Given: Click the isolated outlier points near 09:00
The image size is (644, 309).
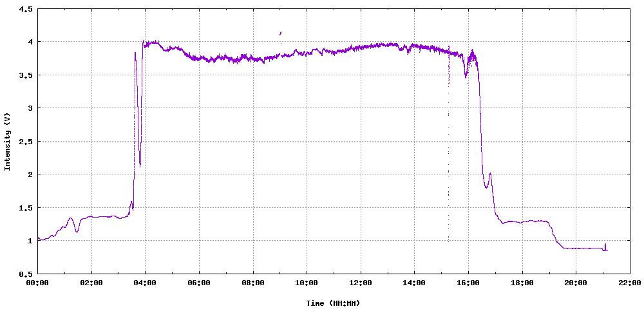Looking at the screenshot, I should point(281,35).
